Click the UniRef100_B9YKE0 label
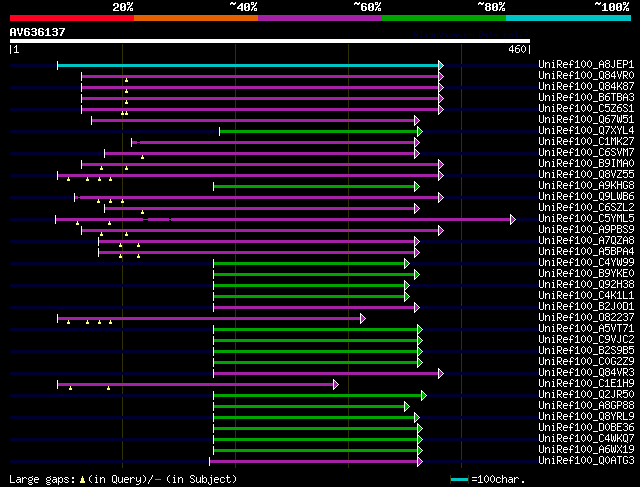This screenshot has width=640, height=487. [x=586, y=274]
